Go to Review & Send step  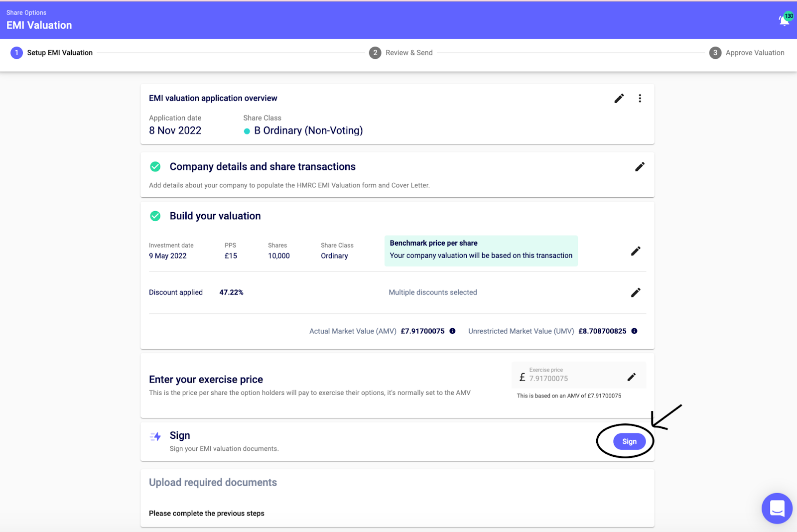click(401, 53)
